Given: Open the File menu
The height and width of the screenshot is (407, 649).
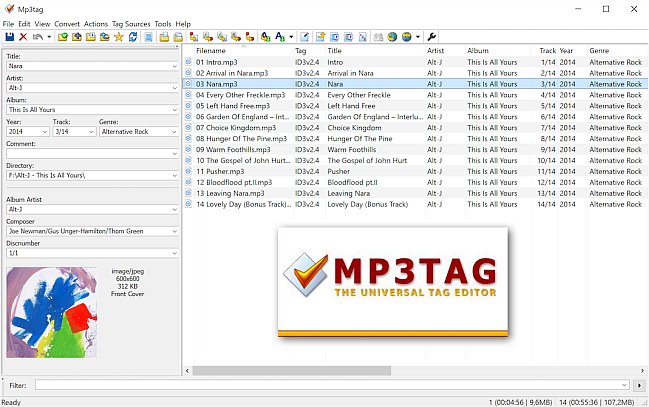Looking at the screenshot, I should pyautogui.click(x=8, y=24).
